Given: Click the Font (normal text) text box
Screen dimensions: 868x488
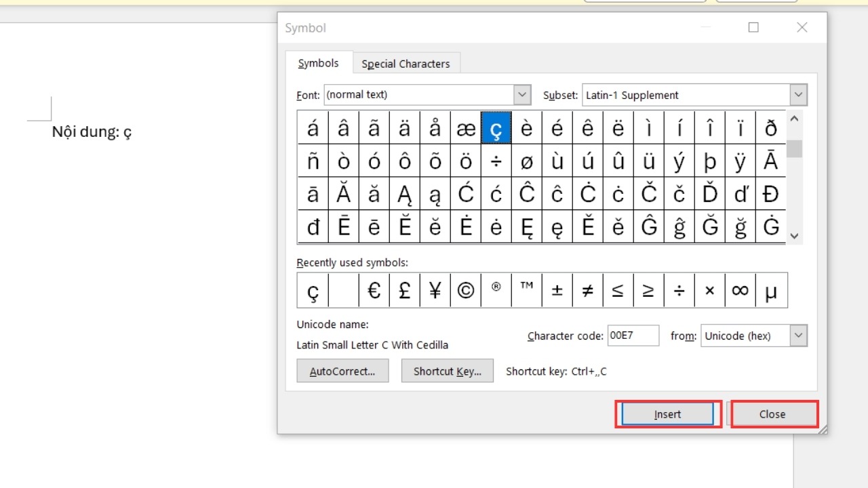Looking at the screenshot, I should click(x=419, y=95).
